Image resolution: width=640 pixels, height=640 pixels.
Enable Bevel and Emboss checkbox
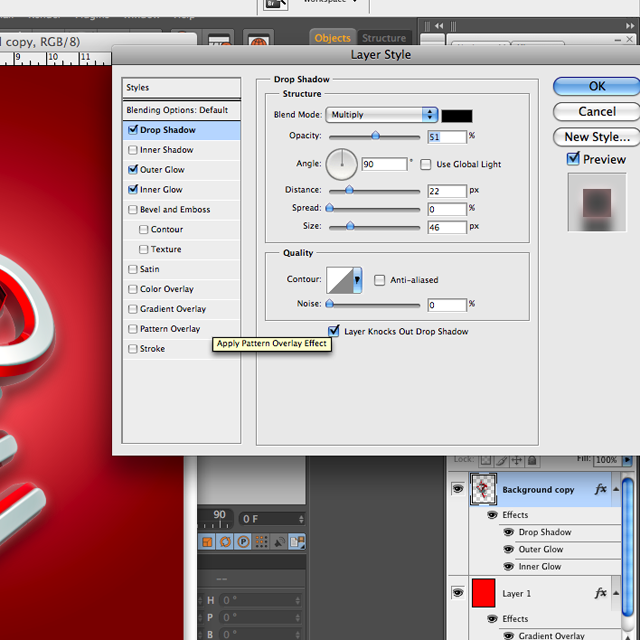(x=133, y=209)
